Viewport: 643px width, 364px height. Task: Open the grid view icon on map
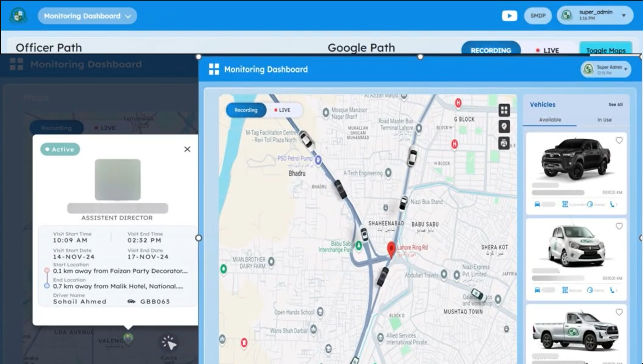504,110
